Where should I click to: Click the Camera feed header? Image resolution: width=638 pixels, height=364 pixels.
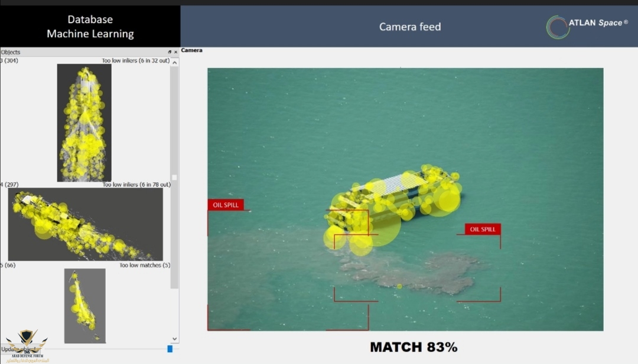coord(409,27)
